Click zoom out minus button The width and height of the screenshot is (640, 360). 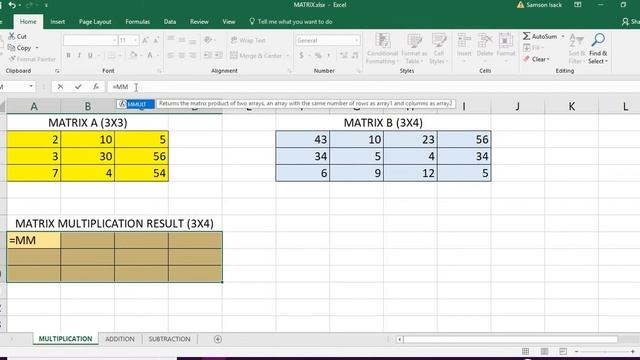pos(576,351)
